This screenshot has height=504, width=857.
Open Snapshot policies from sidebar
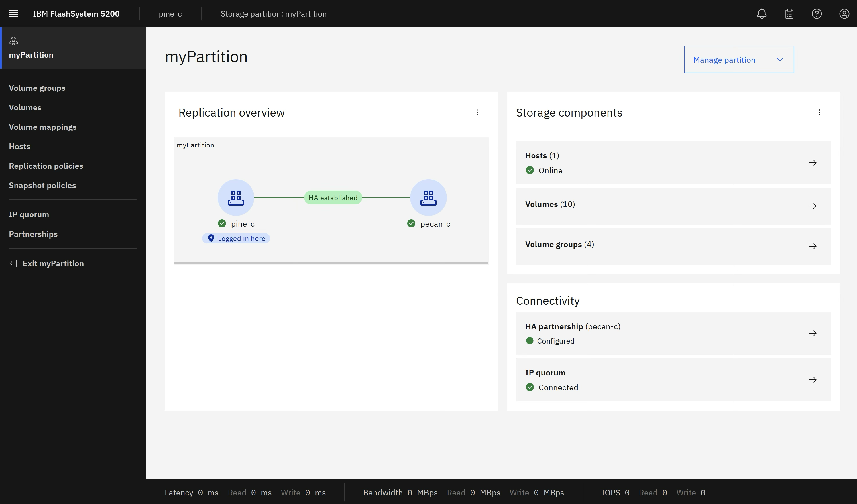click(x=42, y=185)
